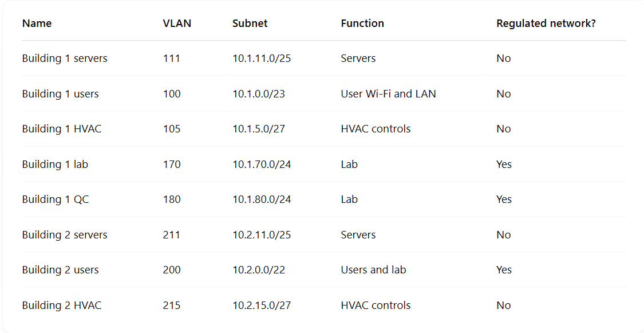Click the Subnet column header

[250, 23]
